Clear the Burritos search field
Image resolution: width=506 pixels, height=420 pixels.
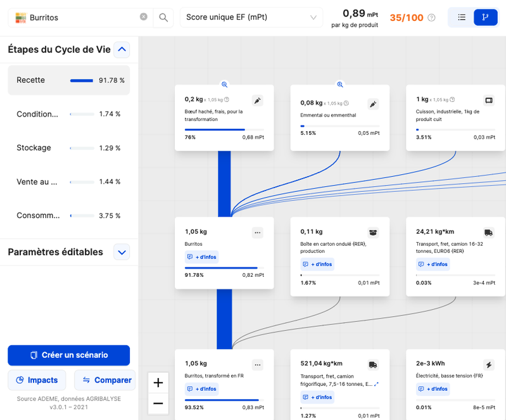click(144, 17)
